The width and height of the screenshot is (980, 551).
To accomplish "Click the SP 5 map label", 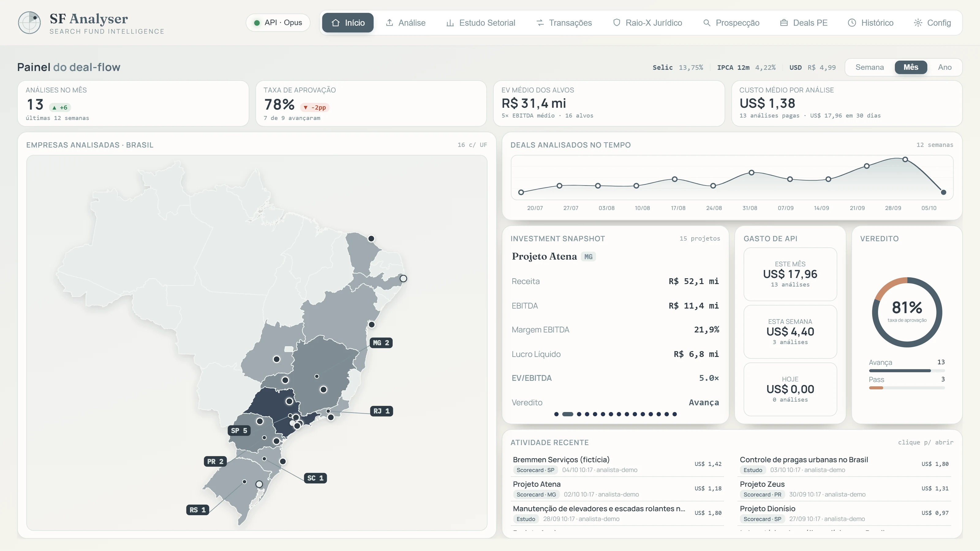I will (x=239, y=430).
